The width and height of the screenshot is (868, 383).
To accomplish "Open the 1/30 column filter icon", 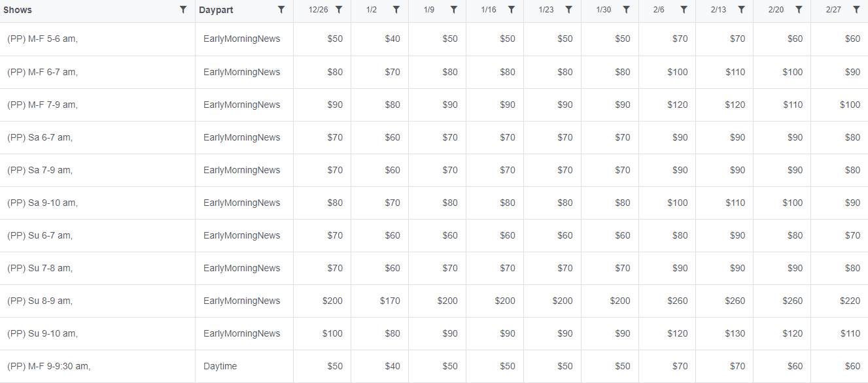I will 627,10.
